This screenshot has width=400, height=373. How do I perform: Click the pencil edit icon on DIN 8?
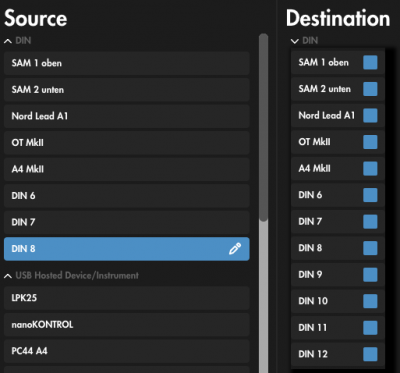click(x=235, y=249)
